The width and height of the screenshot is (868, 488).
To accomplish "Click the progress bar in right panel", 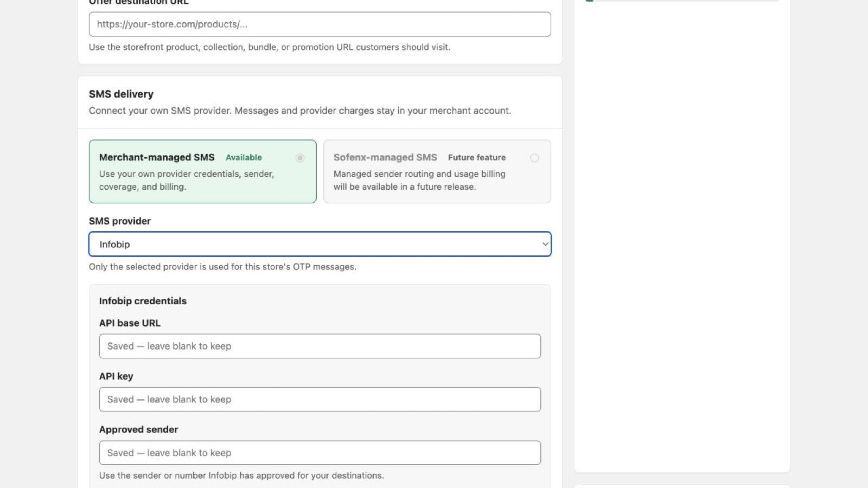I will pyautogui.click(x=682, y=1).
